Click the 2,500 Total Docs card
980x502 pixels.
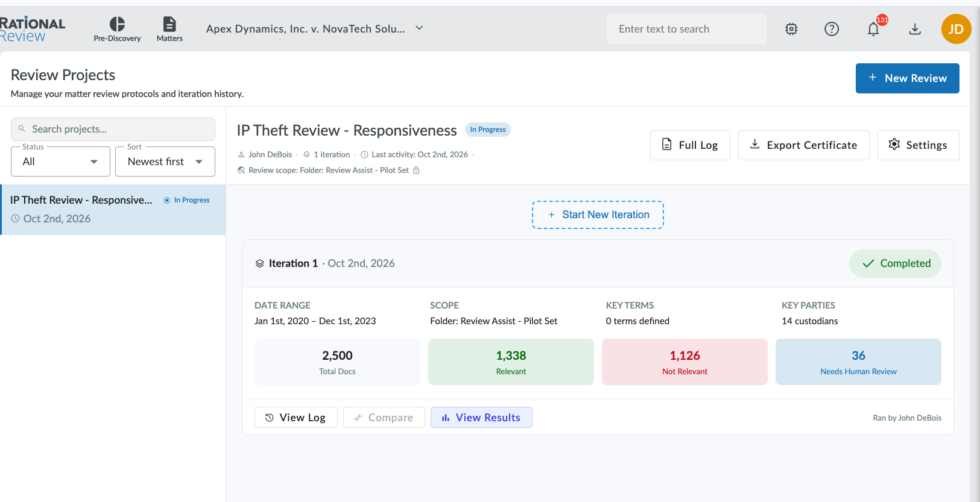coord(337,362)
